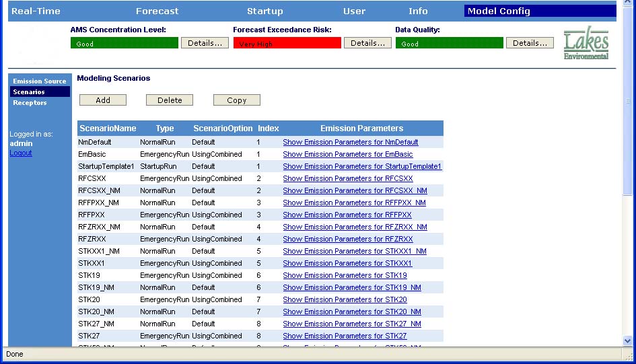Click the Lakes Environmental logo

click(586, 44)
